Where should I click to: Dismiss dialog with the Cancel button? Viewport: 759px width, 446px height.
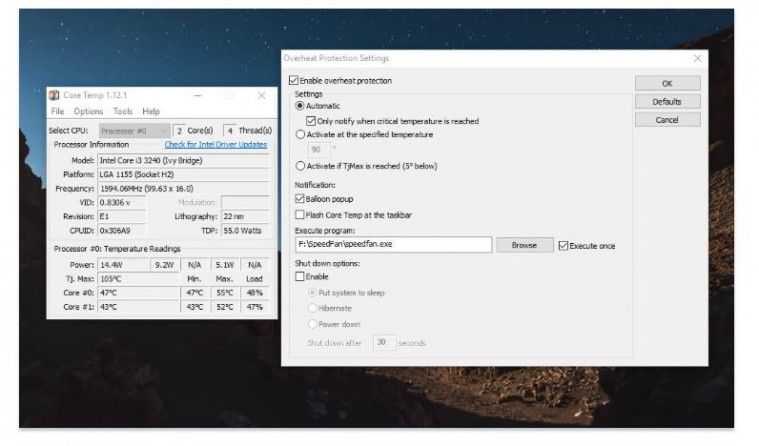coord(667,120)
